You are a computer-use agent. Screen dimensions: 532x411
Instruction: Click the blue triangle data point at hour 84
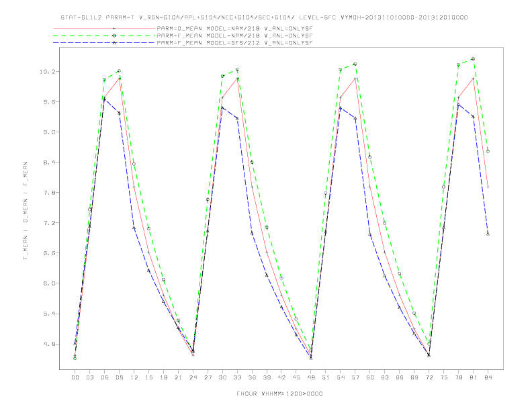pos(488,234)
